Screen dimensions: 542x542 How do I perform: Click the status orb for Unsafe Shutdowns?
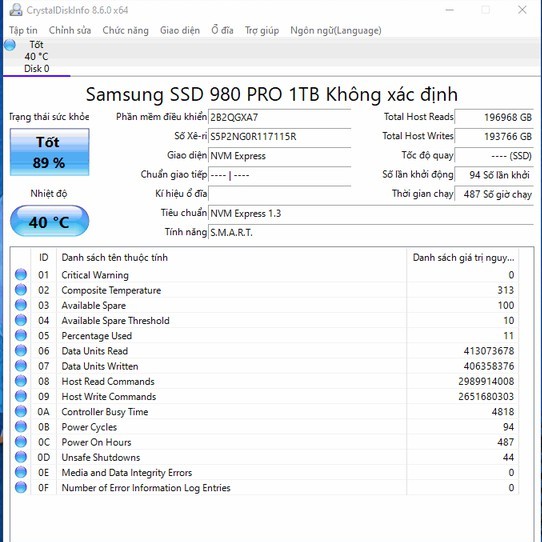[x=21, y=457]
